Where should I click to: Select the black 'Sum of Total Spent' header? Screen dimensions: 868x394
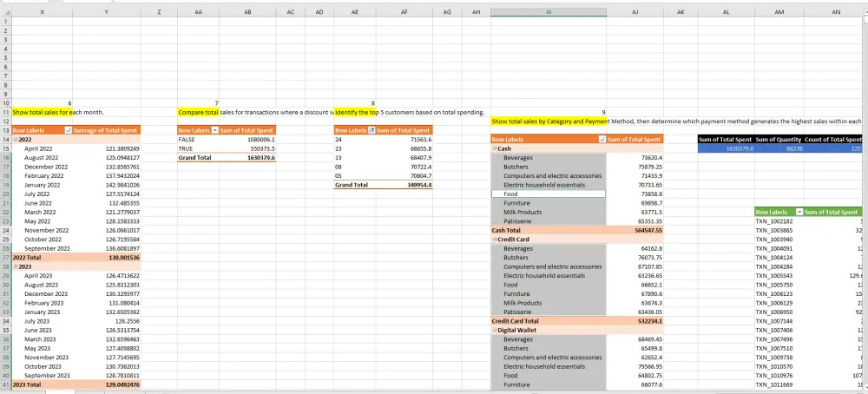coord(726,140)
